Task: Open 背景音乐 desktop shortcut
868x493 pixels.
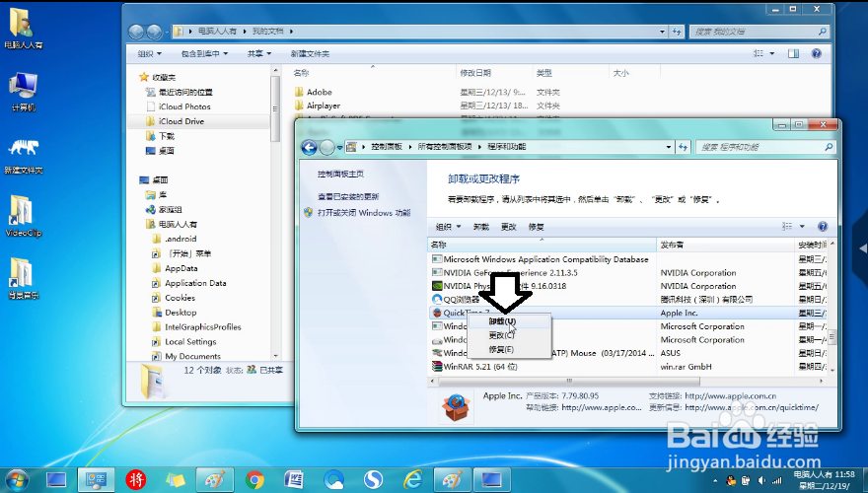Action: (x=24, y=279)
